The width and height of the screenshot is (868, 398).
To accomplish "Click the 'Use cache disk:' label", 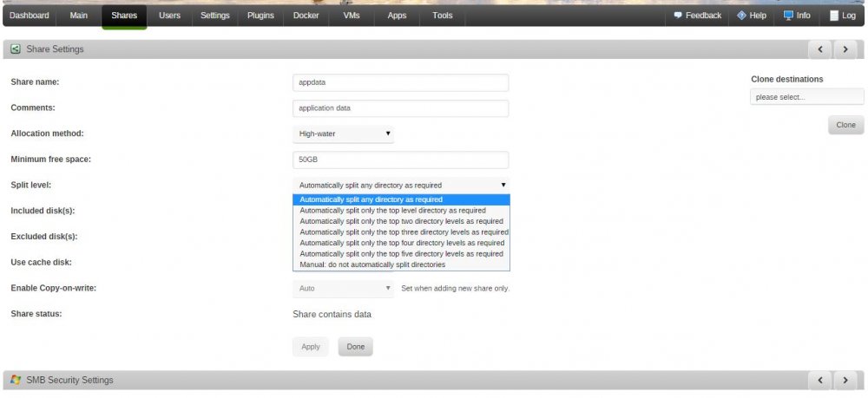I will click(41, 263).
